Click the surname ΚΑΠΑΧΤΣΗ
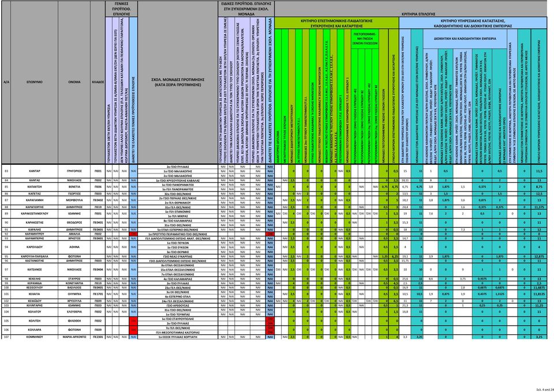Viewport: 554px width, 392px height. pos(34,187)
